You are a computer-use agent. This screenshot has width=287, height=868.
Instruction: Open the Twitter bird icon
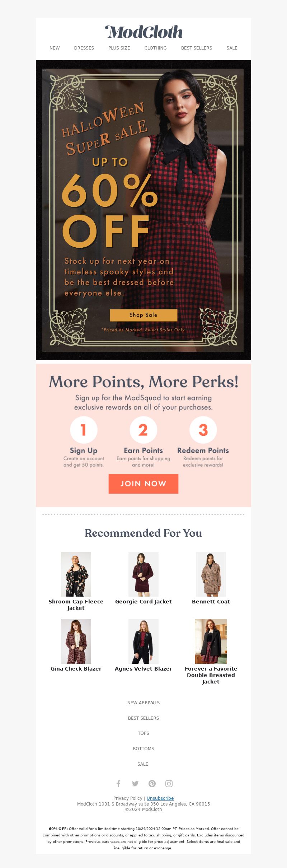coord(135,783)
